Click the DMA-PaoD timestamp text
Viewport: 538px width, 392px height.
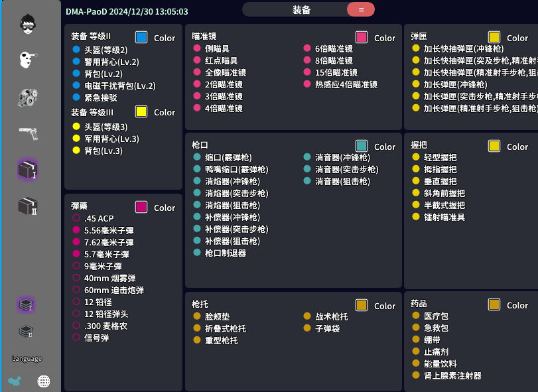pos(127,12)
